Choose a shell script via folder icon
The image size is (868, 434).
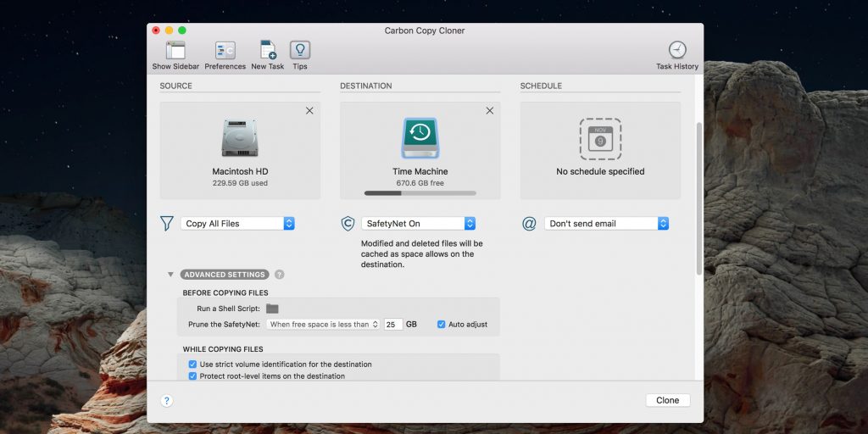272,309
